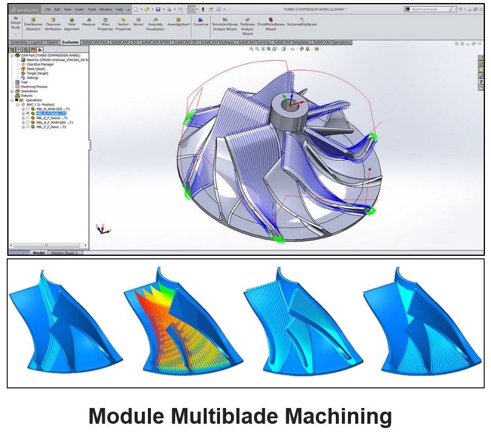Collapse the Operations tree node
Image resolution: width=491 pixels, height=448 pixels.
12,100
